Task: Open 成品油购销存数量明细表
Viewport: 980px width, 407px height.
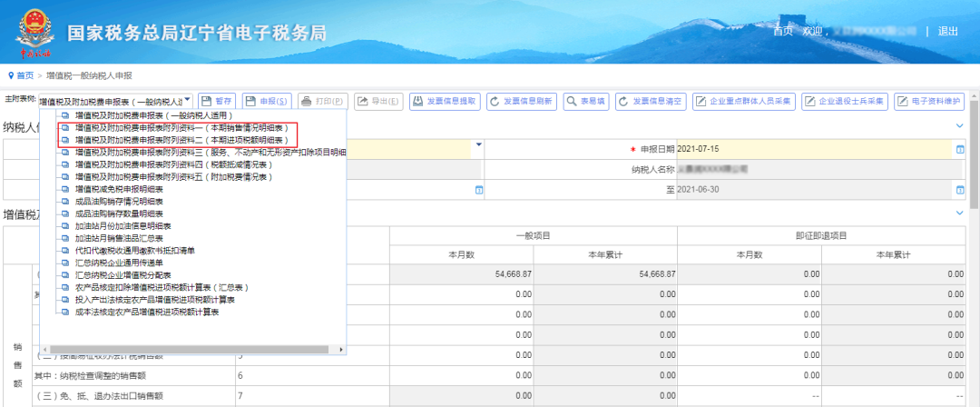Action: click(120, 213)
